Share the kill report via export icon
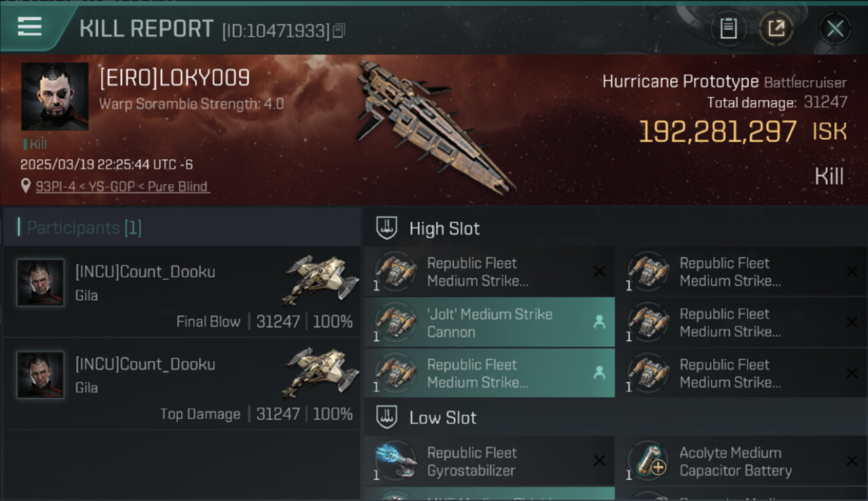 (775, 29)
